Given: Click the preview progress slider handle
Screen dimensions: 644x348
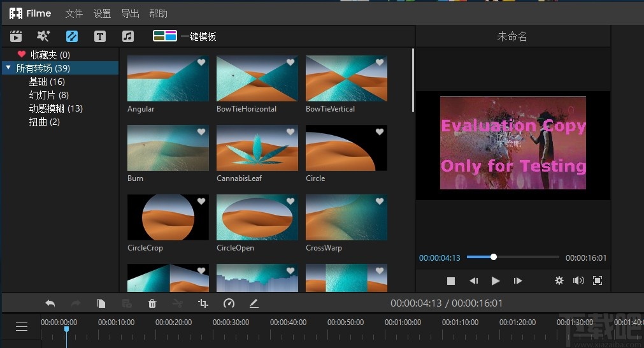Looking at the screenshot, I should pyautogui.click(x=494, y=257).
